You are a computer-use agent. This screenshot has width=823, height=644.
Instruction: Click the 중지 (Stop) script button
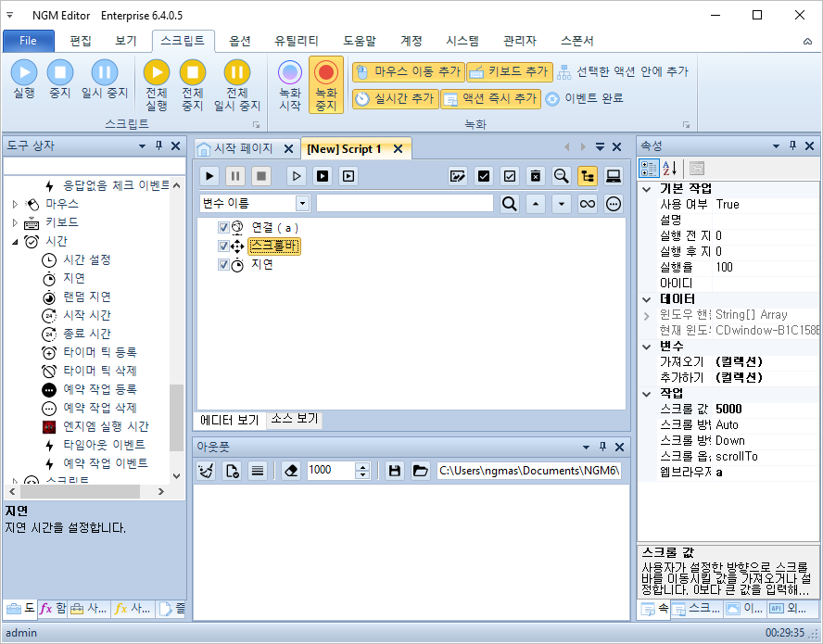pyautogui.click(x=60, y=80)
